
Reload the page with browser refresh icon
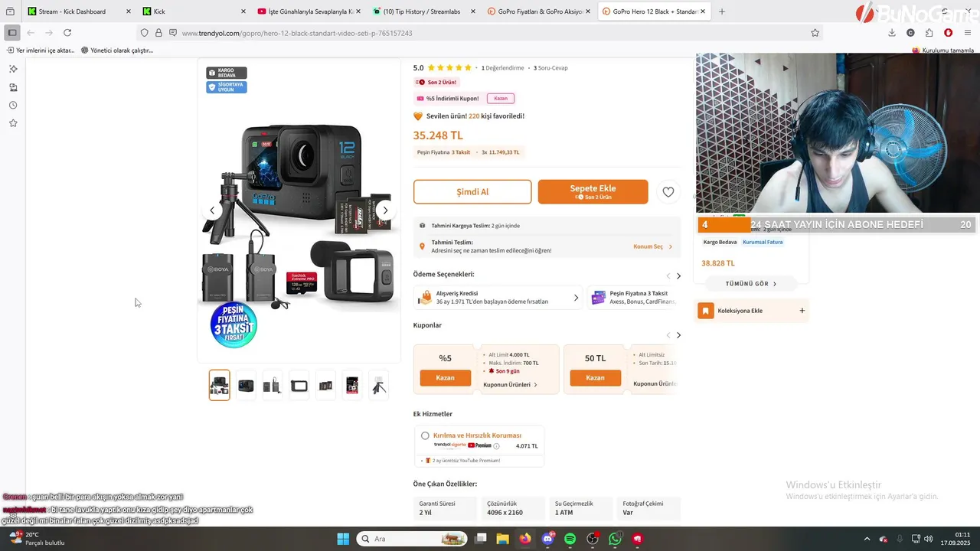67,33
